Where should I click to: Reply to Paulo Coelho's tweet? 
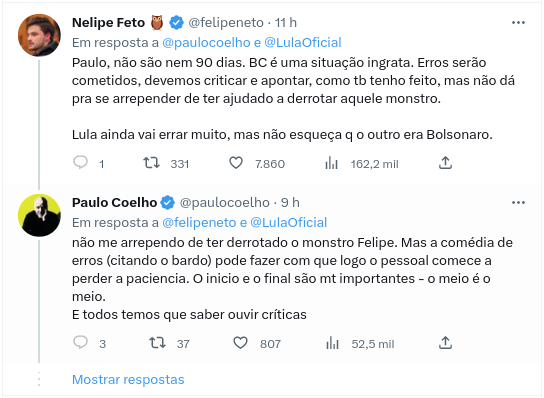point(80,343)
